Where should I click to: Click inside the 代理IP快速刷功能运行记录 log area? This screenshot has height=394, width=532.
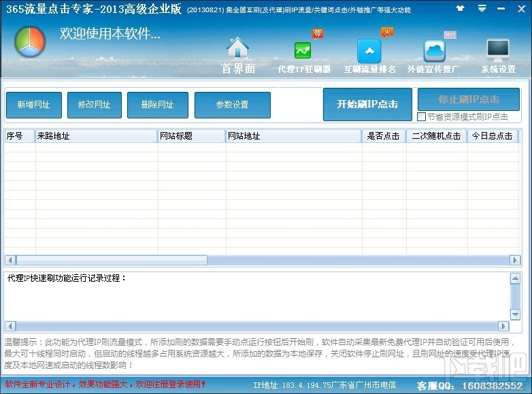(257, 297)
